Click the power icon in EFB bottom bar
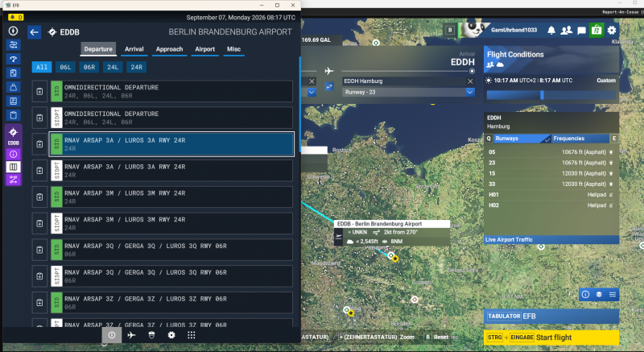Viewport: 644px width, 352px height. point(112,335)
